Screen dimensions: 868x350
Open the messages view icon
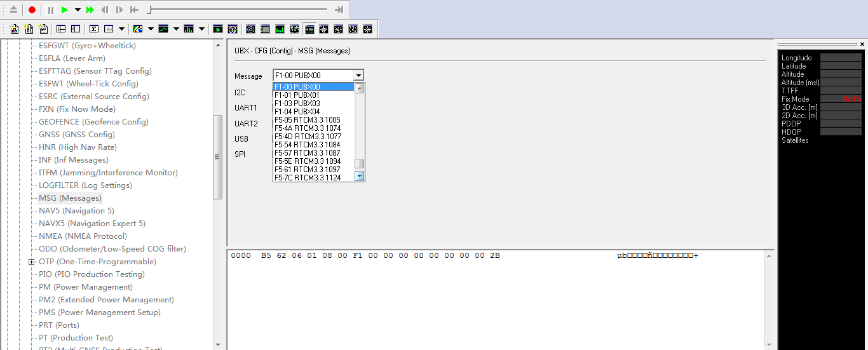tap(61, 29)
